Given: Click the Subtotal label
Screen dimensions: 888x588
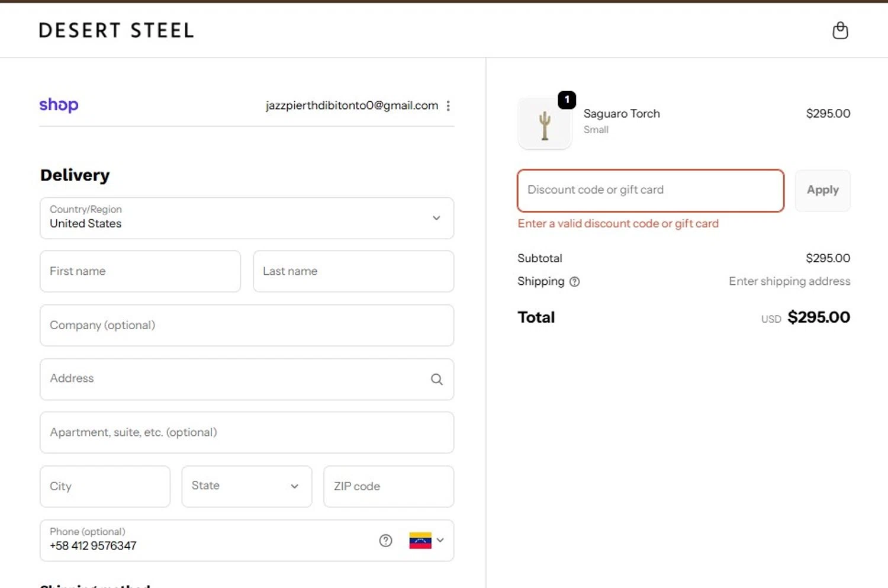Looking at the screenshot, I should coord(539,258).
